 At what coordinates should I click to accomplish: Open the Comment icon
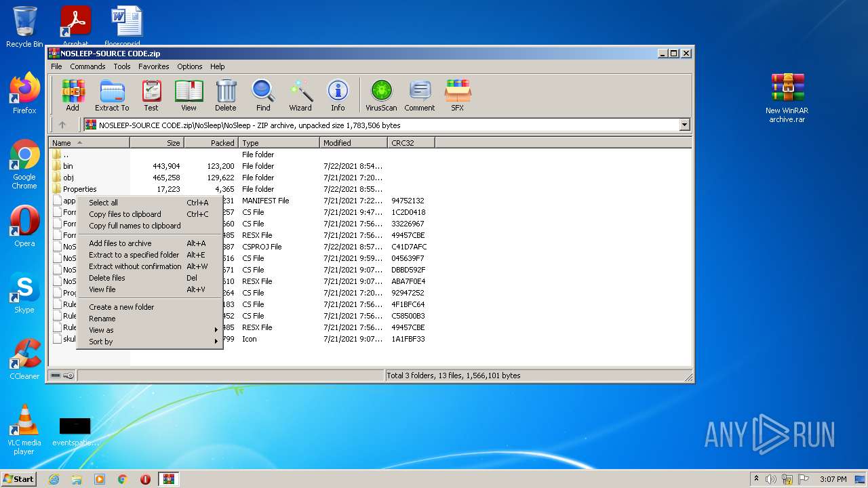pyautogui.click(x=420, y=95)
